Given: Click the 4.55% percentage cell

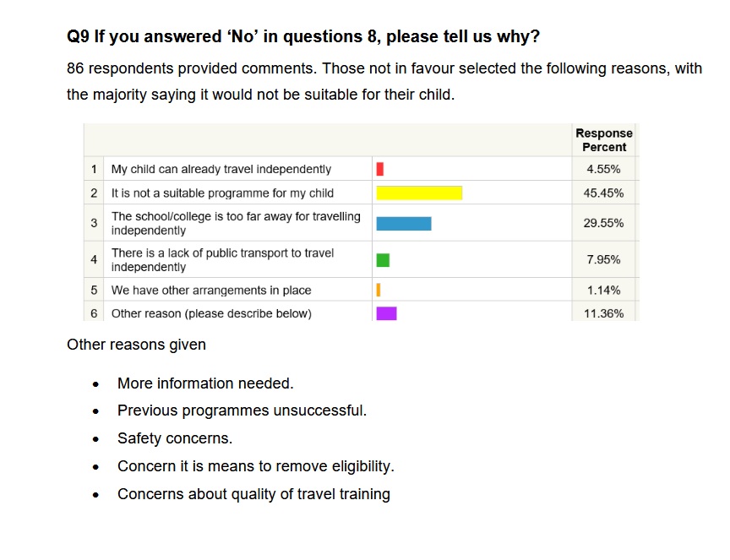Looking at the screenshot, I should coord(603,169).
